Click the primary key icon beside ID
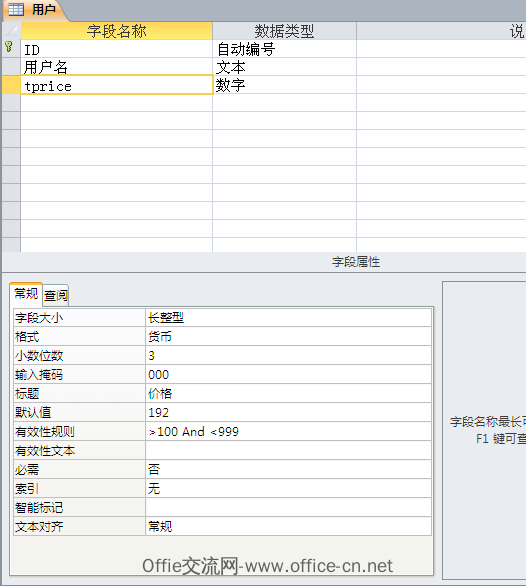The image size is (526, 586). point(9,47)
